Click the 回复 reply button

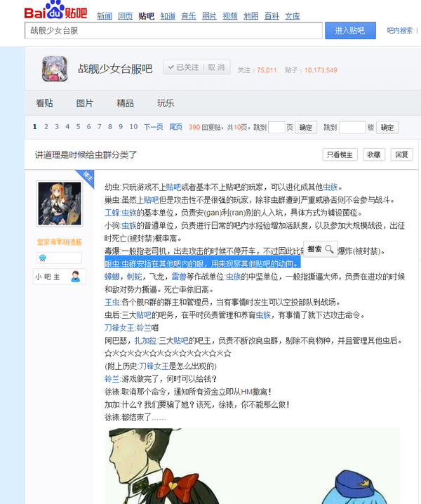(402, 154)
